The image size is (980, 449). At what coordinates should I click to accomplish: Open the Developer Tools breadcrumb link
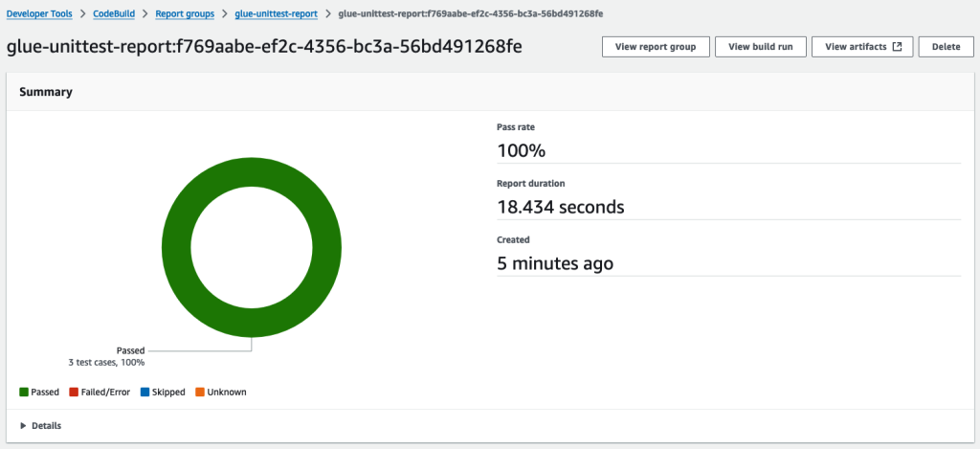[x=38, y=13]
